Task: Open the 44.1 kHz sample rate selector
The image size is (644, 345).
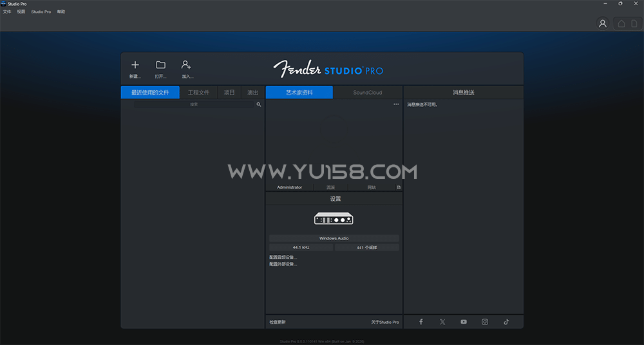Action: point(301,248)
